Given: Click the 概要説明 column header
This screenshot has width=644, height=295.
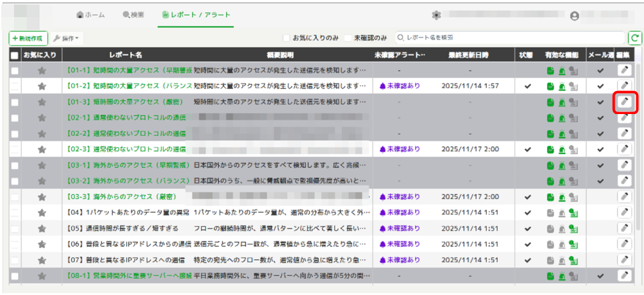Looking at the screenshot, I should (280, 55).
